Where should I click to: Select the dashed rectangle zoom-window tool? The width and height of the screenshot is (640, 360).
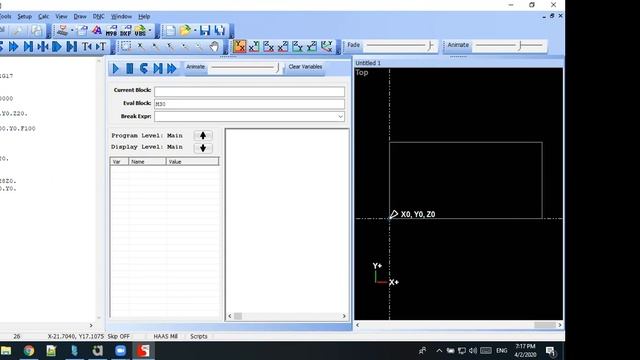click(x=126, y=47)
